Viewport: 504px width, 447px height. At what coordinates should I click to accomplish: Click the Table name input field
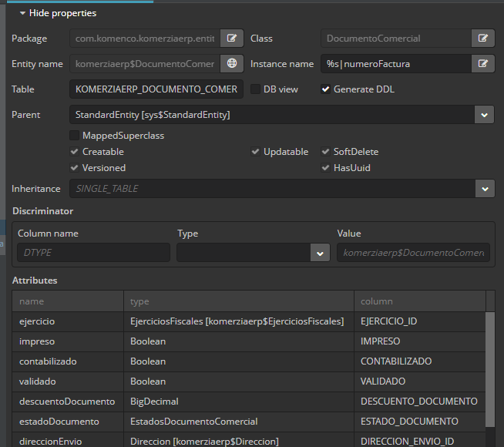[x=156, y=89]
